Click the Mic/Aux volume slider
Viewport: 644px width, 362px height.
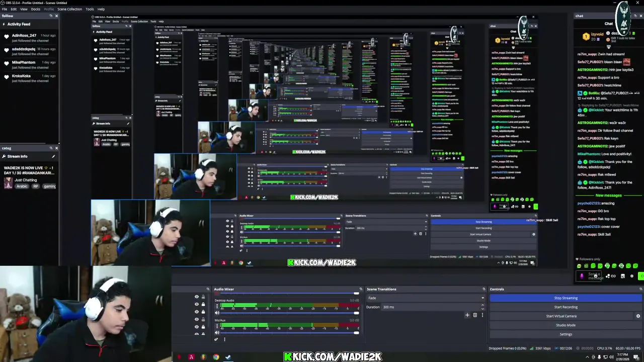pos(289,332)
